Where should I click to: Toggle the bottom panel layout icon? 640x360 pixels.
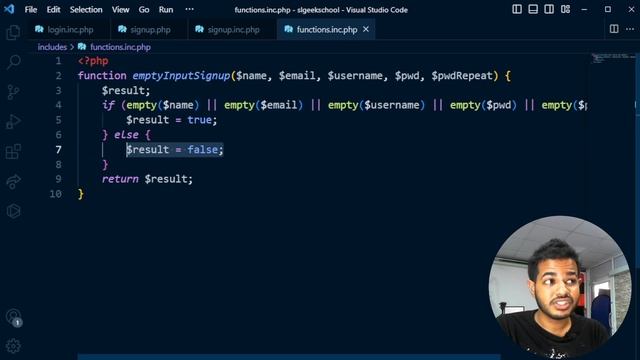click(533, 9)
